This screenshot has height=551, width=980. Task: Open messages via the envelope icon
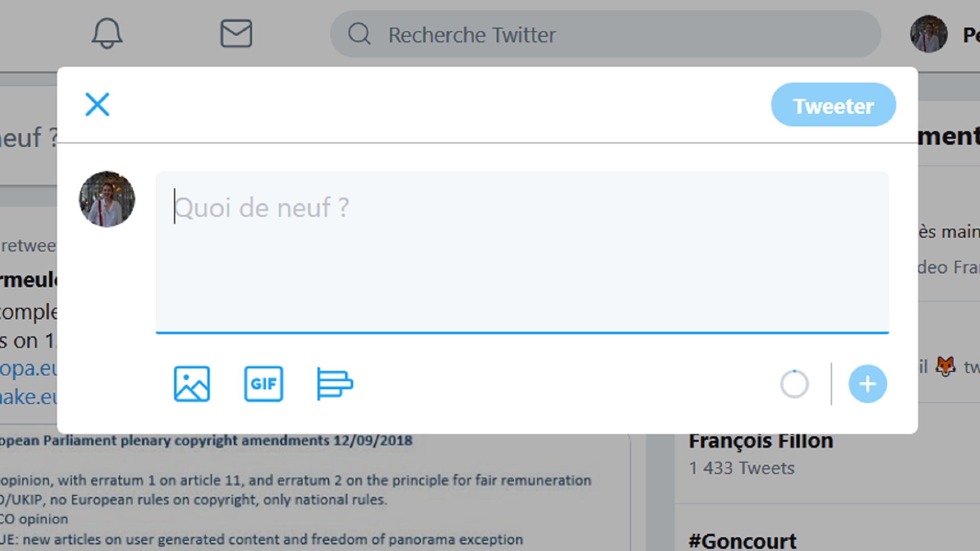(x=236, y=34)
